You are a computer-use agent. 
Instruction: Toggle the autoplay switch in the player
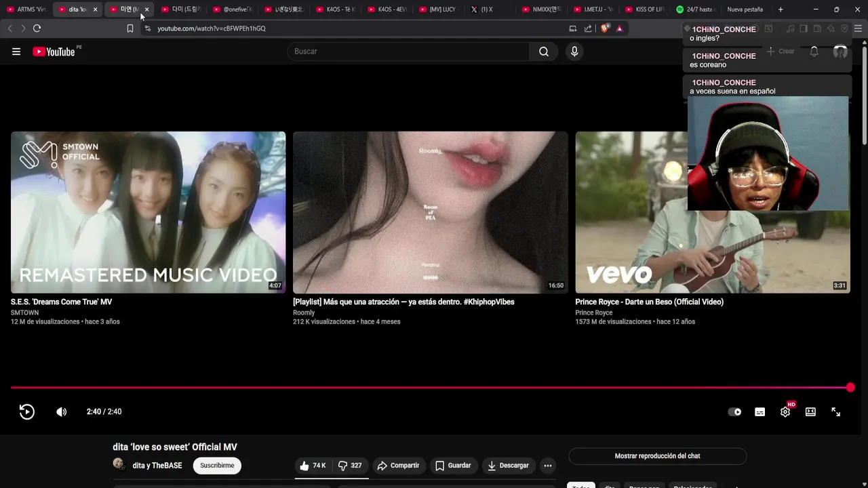[x=734, y=411]
